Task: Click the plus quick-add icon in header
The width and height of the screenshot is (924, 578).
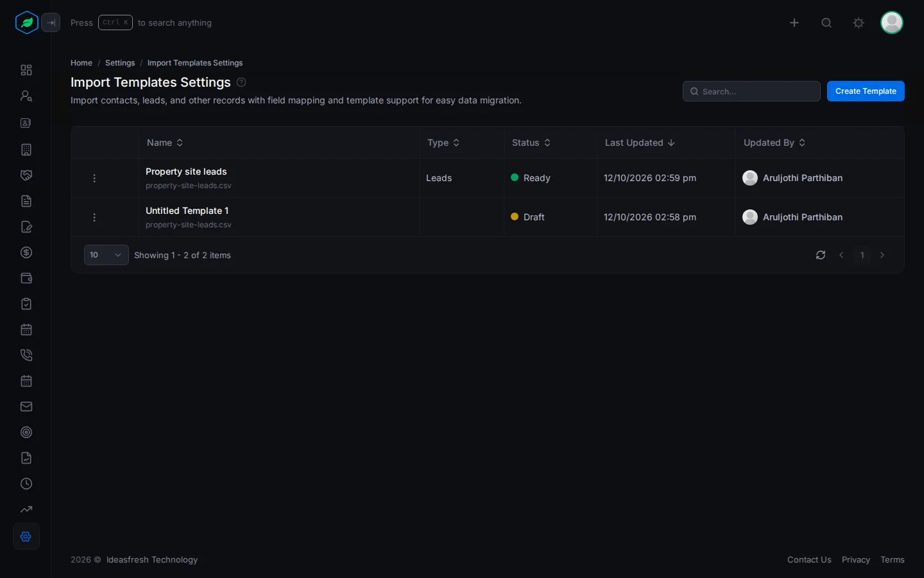Action: (x=794, y=22)
